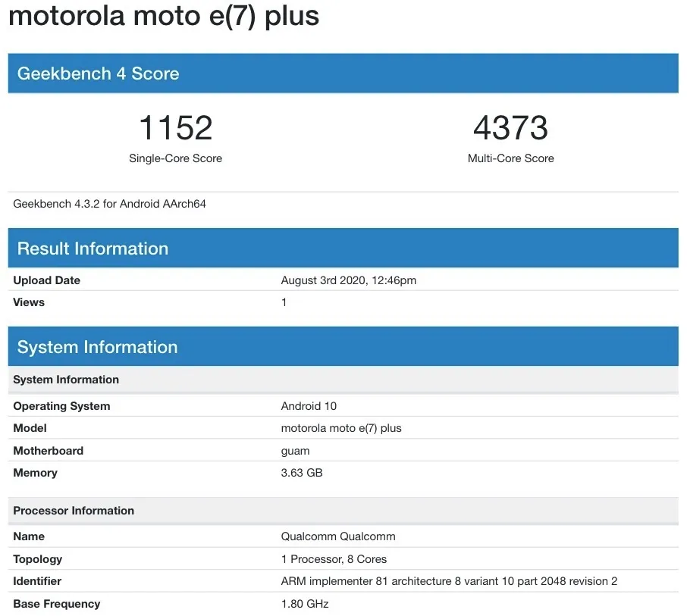Click the processor name Qualcomm Qualcomm

(337, 536)
